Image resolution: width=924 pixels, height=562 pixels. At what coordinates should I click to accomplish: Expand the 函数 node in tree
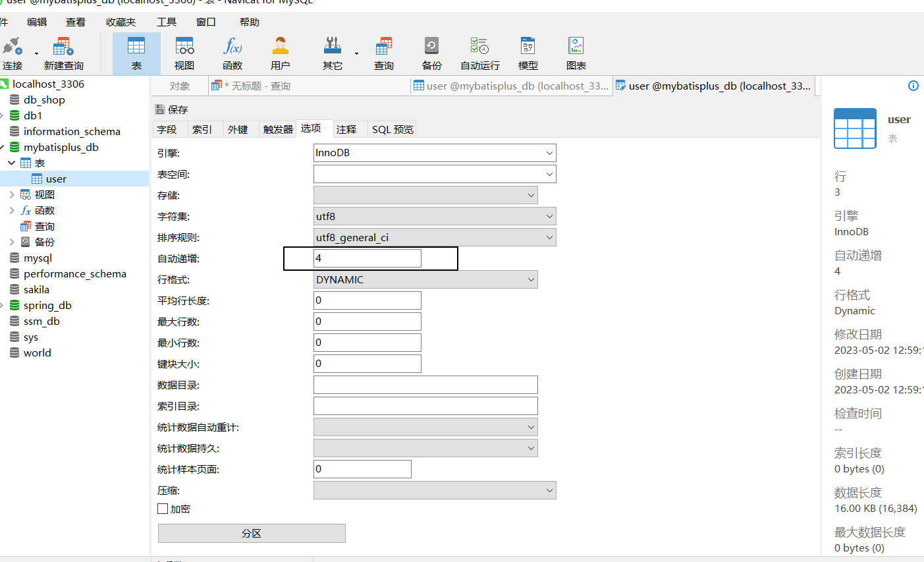click(12, 210)
